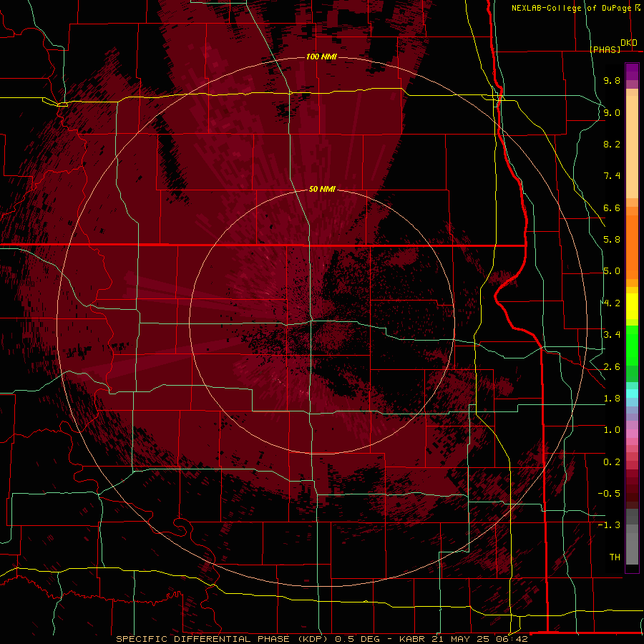The height and width of the screenshot is (644, 644).
Task: Pick the cyan segment of the color bar
Action: coord(632,393)
